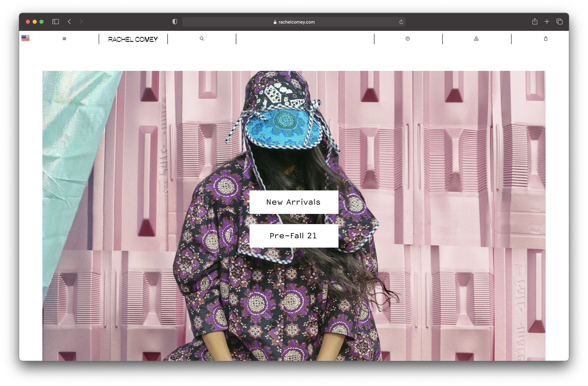Click the US flag country selector
Image resolution: width=588 pixels, height=386 pixels.
point(26,38)
